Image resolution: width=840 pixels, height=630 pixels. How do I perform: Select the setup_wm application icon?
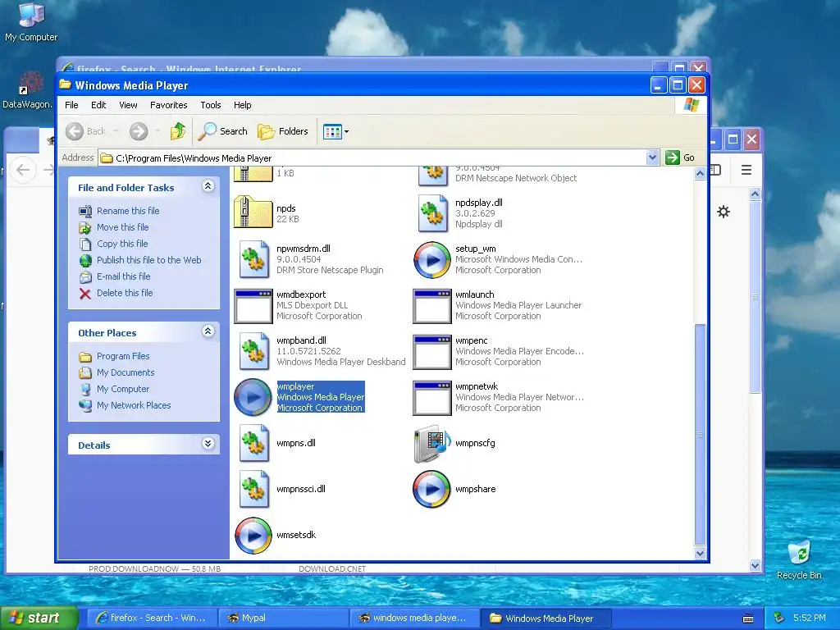431,260
